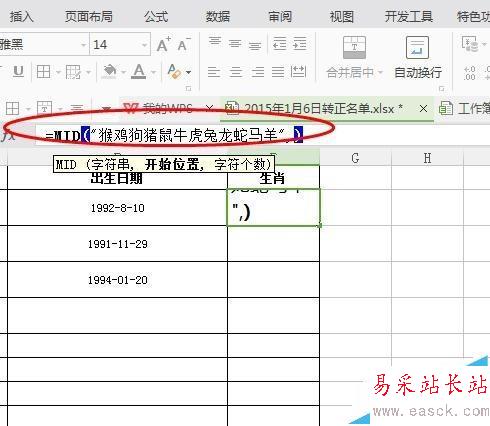Apply font color with the A icon

[139, 72]
